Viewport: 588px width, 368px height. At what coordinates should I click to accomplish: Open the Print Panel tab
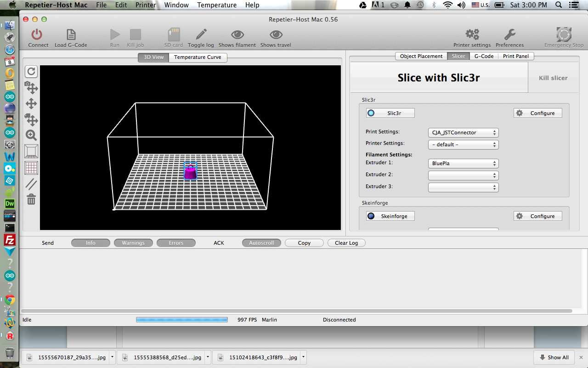point(516,56)
